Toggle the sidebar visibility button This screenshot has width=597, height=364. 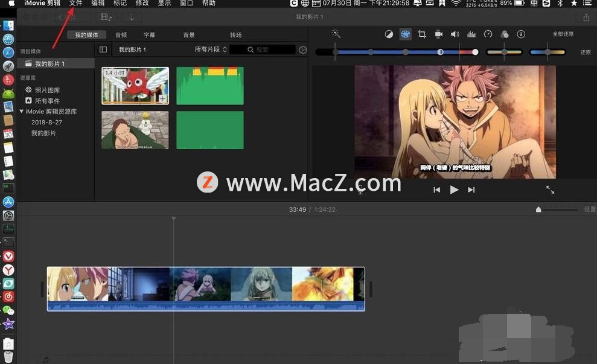(x=103, y=49)
